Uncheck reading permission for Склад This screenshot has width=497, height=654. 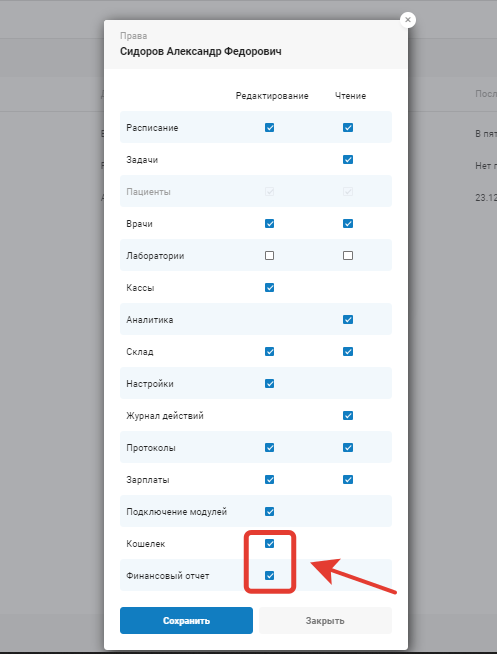(348, 352)
